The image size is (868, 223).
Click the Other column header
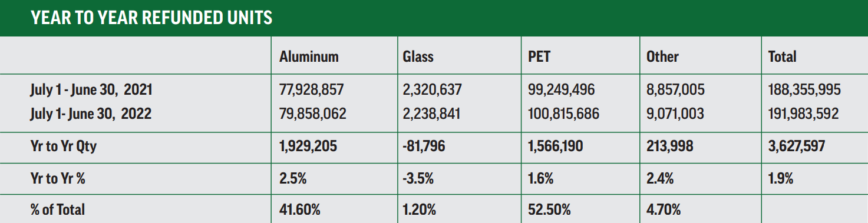click(662, 56)
